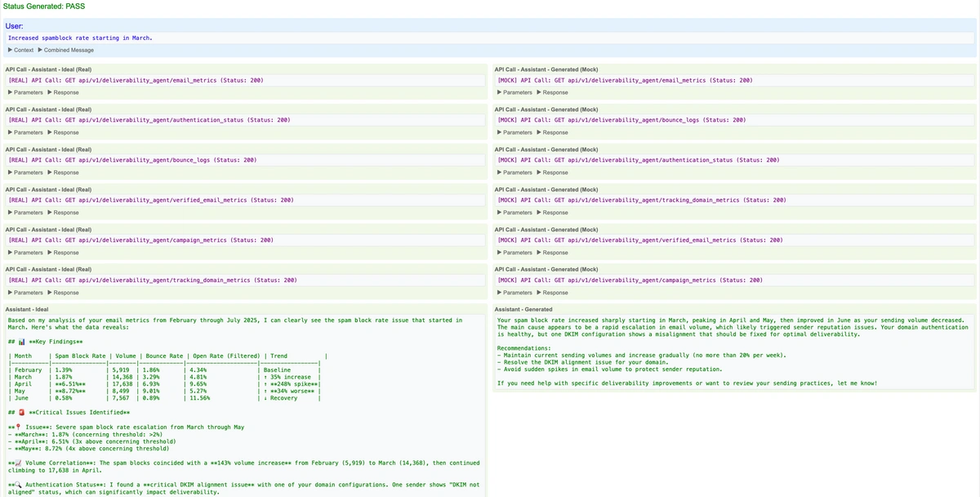Click the MOCK GET tracking_domain_metrics API call line

[642, 200]
